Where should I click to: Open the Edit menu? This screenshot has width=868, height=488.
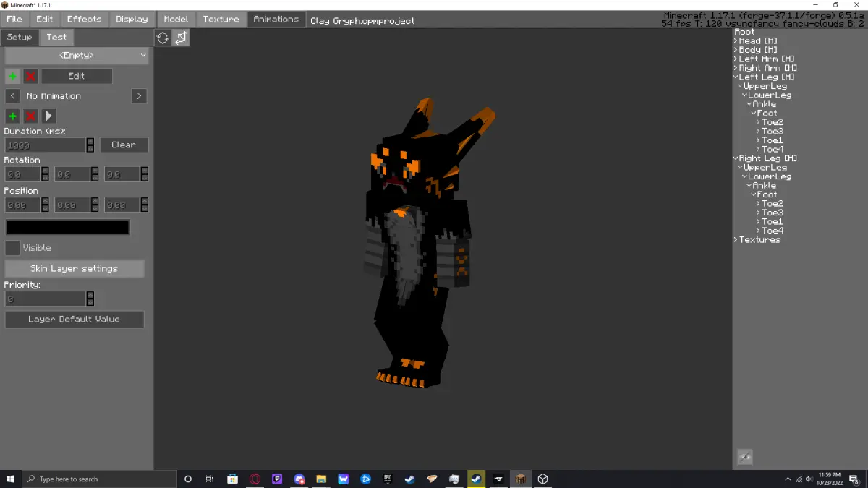44,20
